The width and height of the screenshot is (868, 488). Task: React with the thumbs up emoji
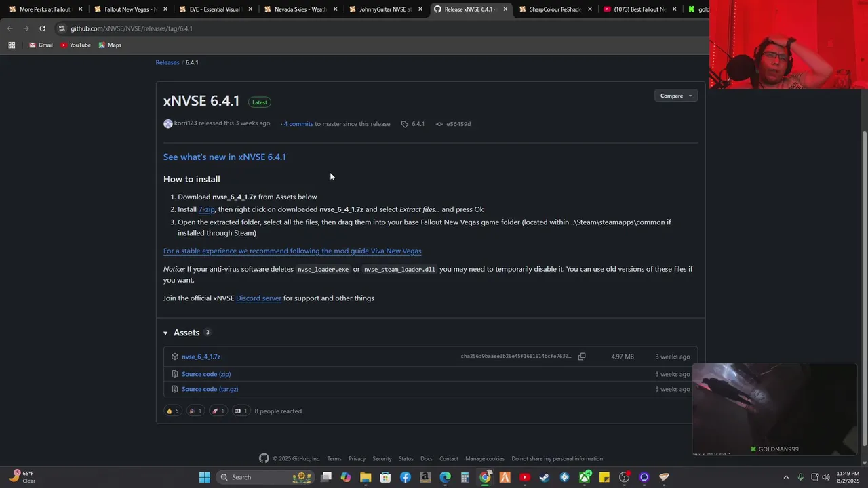pyautogui.click(x=173, y=411)
